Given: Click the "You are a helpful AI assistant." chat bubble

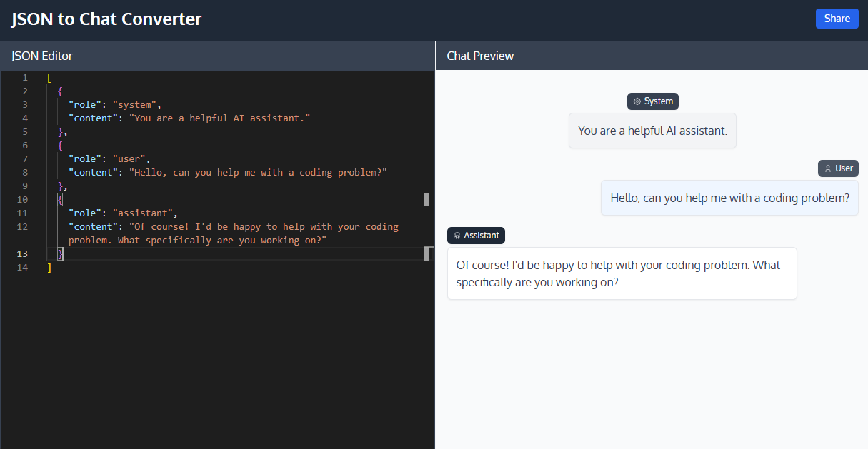Looking at the screenshot, I should (x=652, y=131).
